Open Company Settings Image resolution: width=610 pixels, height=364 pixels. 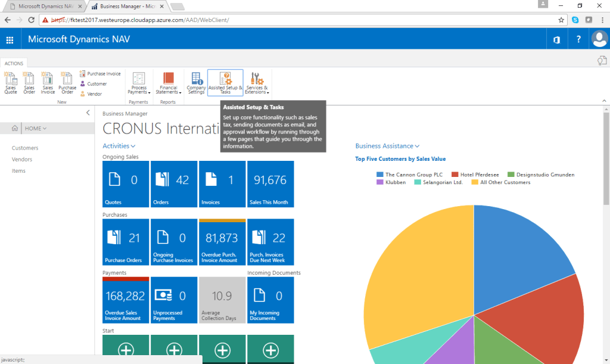point(196,83)
